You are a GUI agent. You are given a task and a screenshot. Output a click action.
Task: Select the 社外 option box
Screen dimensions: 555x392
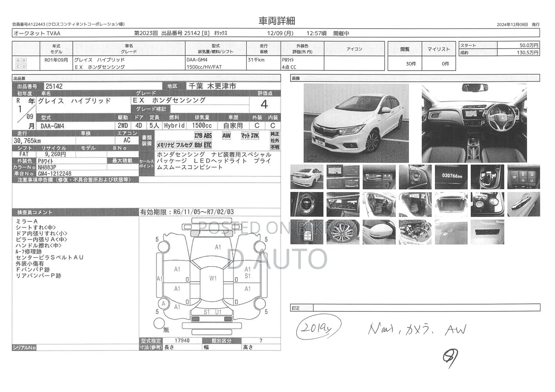coord(275,140)
